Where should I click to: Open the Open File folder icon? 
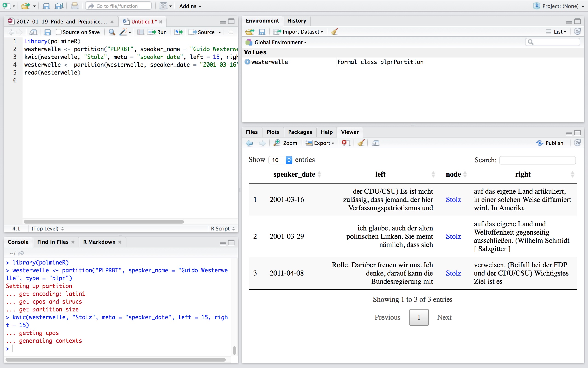pos(25,6)
